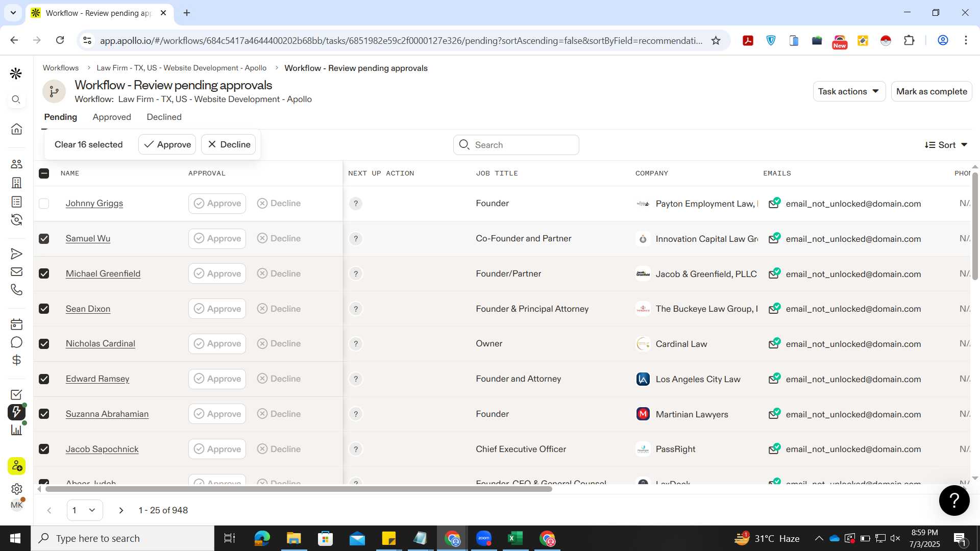Open the Task actions dropdown

point(849,91)
